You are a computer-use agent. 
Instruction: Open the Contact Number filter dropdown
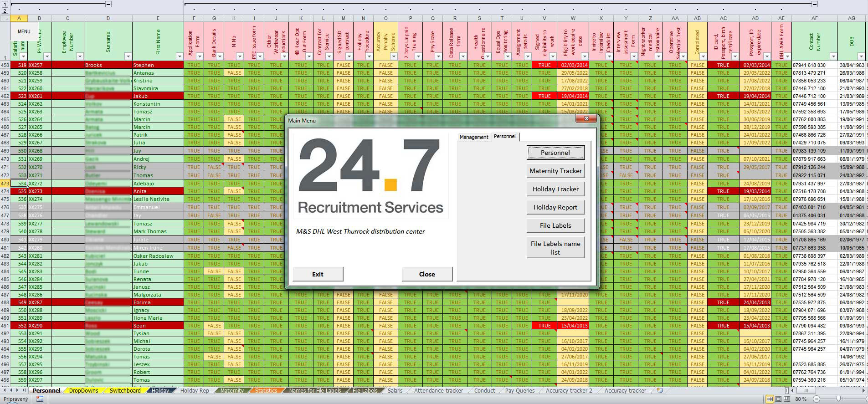[x=833, y=56]
